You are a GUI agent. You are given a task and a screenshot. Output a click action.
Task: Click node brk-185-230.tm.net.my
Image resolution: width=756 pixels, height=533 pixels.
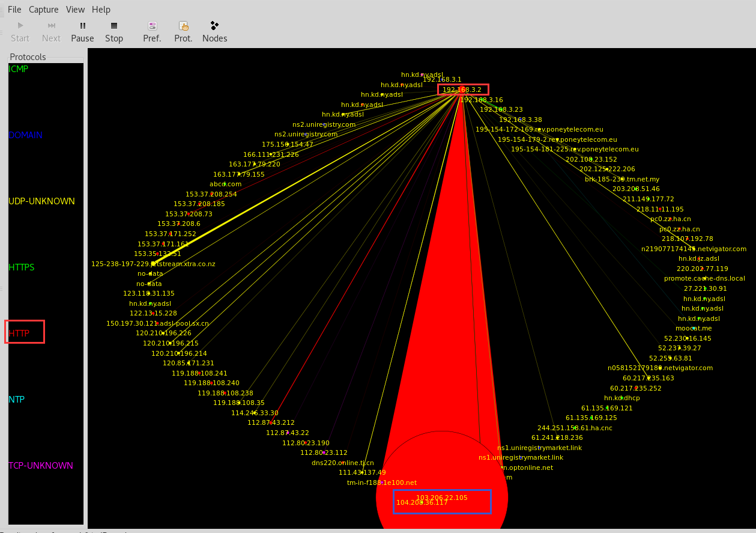(622, 179)
